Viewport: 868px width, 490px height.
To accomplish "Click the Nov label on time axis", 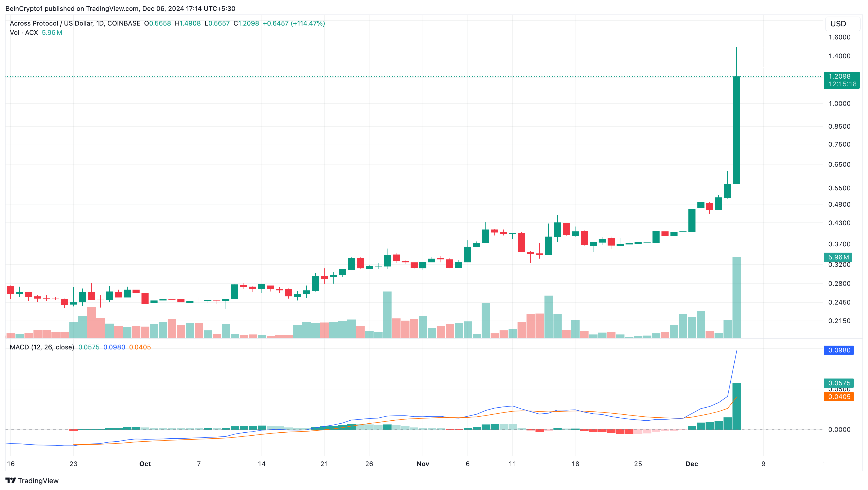I will pos(423,464).
